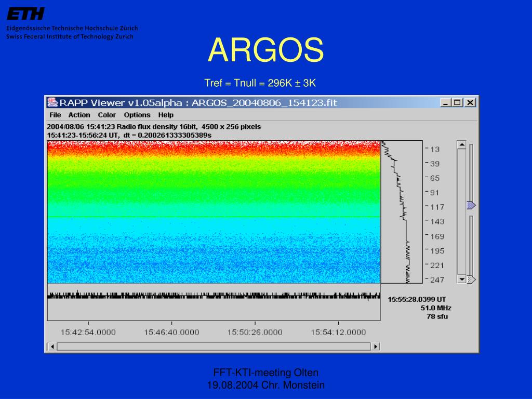Click the 78 sfu flux readout

pos(437,316)
